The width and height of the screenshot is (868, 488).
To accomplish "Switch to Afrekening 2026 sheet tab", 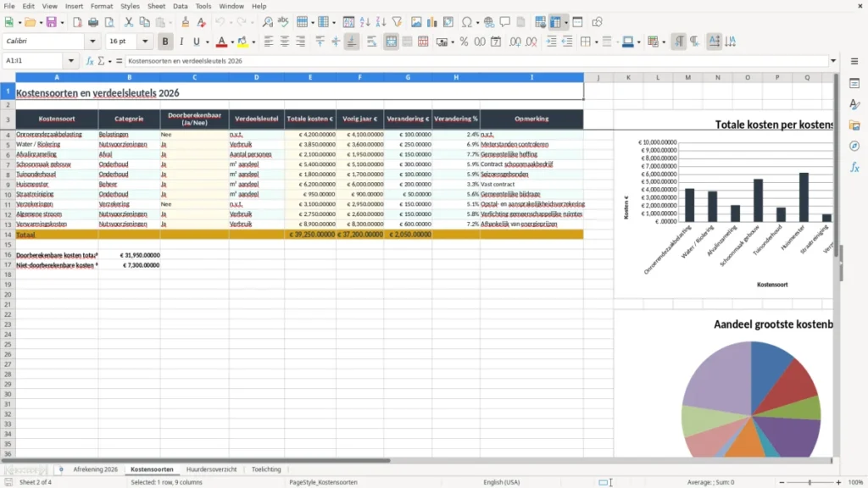I will point(95,469).
